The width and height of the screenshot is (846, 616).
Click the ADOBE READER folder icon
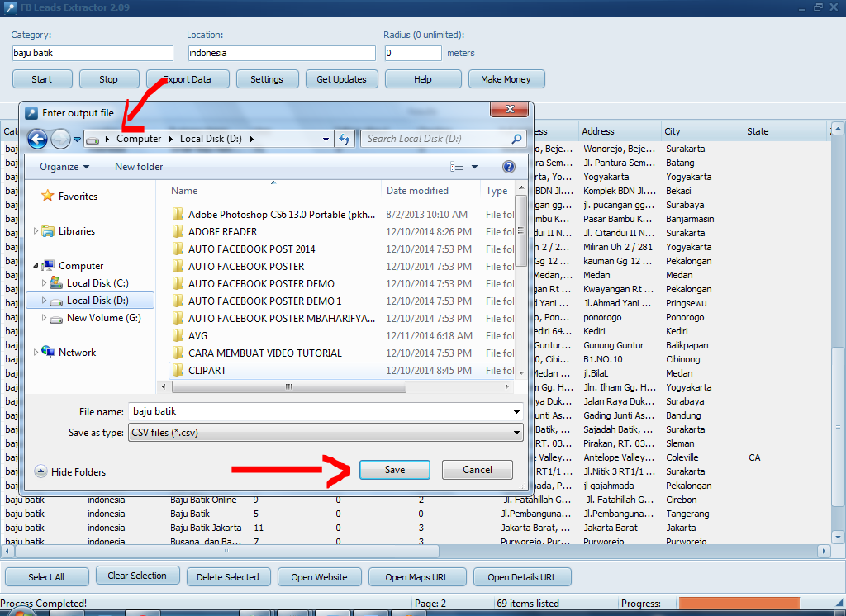(x=178, y=231)
